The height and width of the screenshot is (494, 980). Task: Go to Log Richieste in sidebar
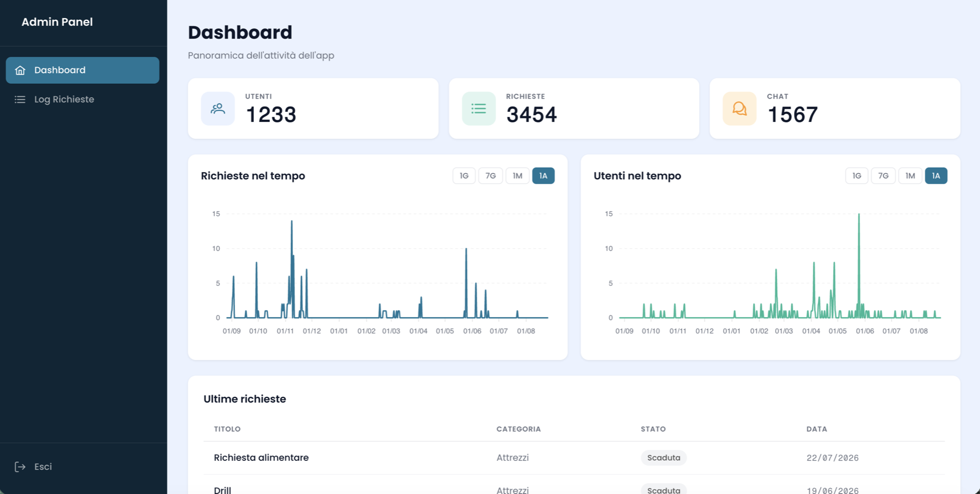tap(83, 99)
